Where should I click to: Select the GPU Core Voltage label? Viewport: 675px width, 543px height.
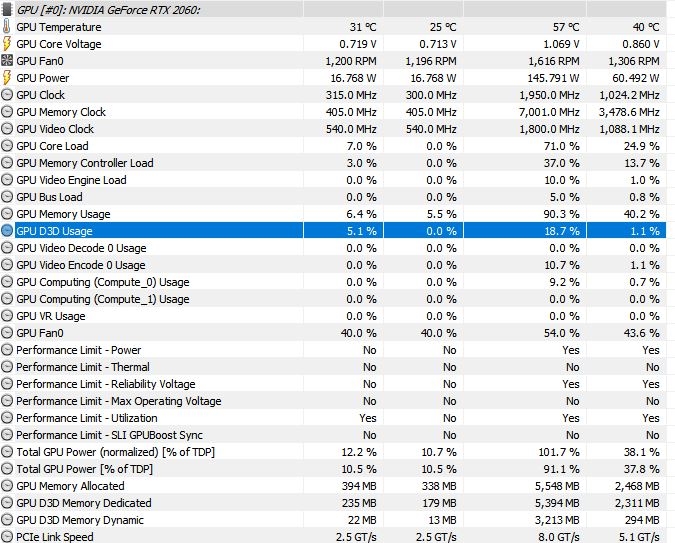point(59,44)
